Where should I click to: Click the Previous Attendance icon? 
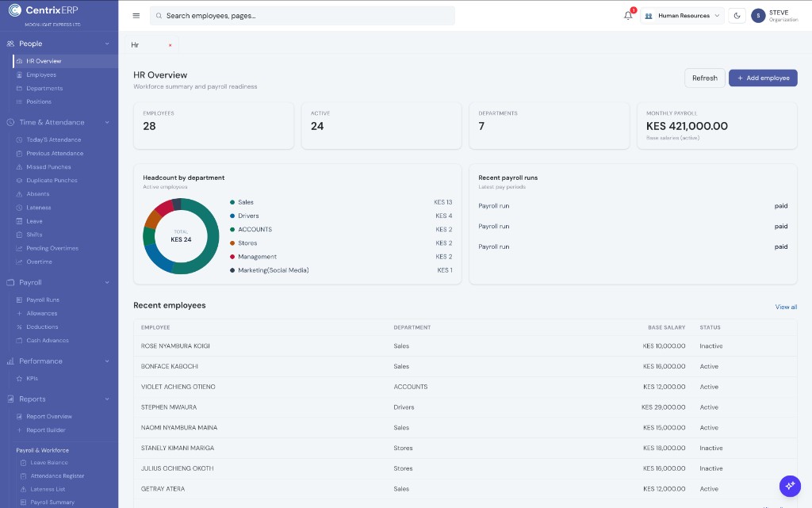(19, 154)
